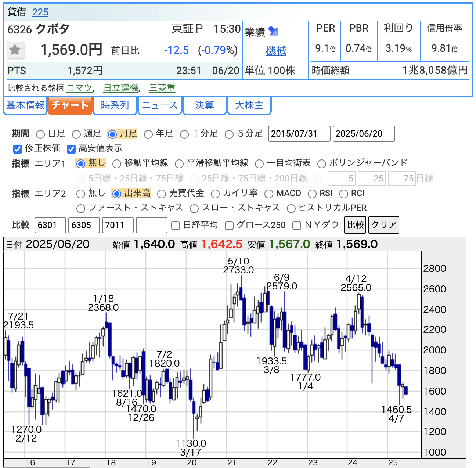Click the market cap value 1兆8,058億円

tap(435, 70)
